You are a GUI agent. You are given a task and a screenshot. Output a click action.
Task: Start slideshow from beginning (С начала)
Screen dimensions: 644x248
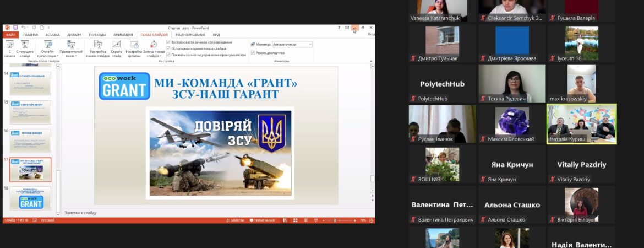tap(10, 48)
